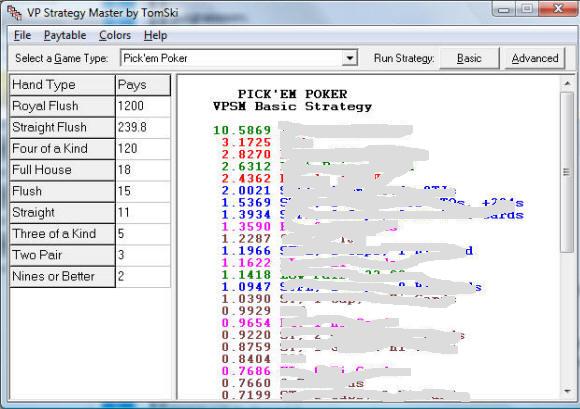Screen dimensions: 580x409
Task: Click the strategy value 1.5369
Action: 246,203
